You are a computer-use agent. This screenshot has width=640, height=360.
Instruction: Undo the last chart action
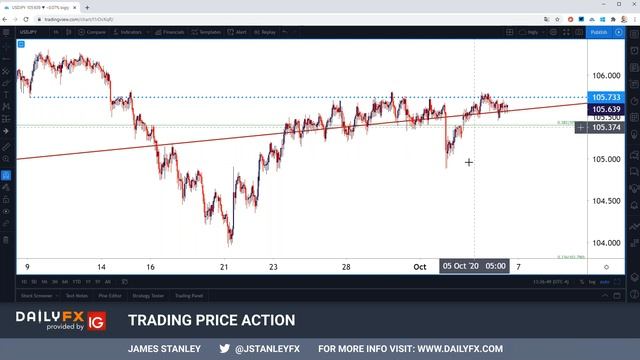tap(285, 32)
